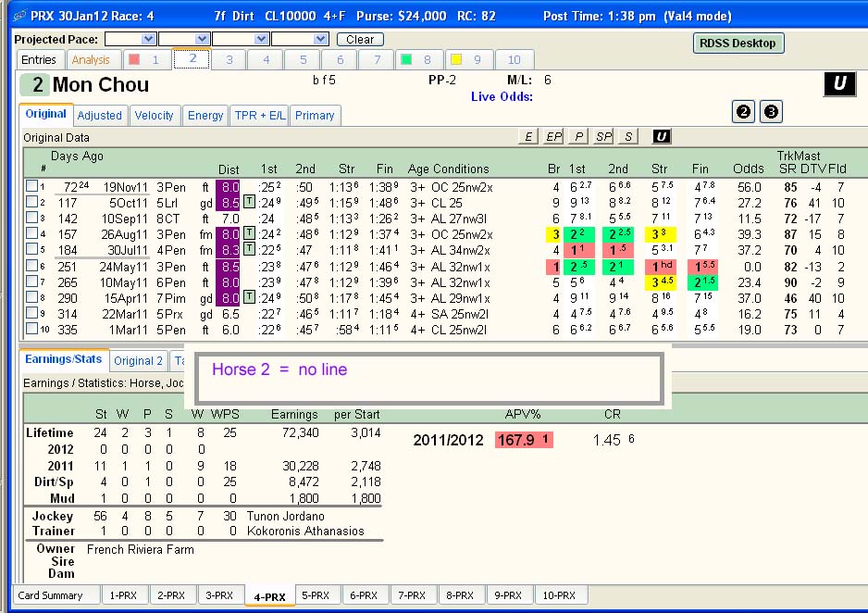This screenshot has height=613, width=868.
Task: Check the box for pace line 10 (1Mar11)
Action: point(31,329)
